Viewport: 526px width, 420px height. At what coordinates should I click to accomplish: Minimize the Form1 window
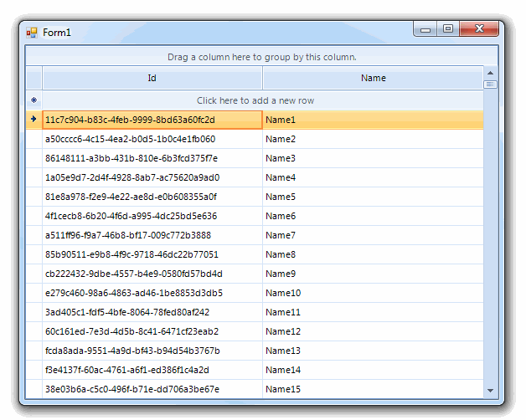tap(426, 30)
